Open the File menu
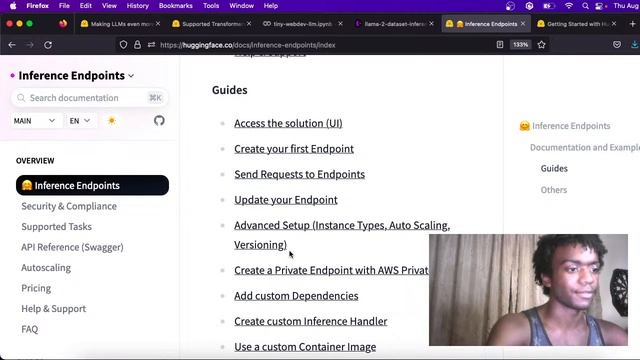The width and height of the screenshot is (640, 360). (64, 6)
